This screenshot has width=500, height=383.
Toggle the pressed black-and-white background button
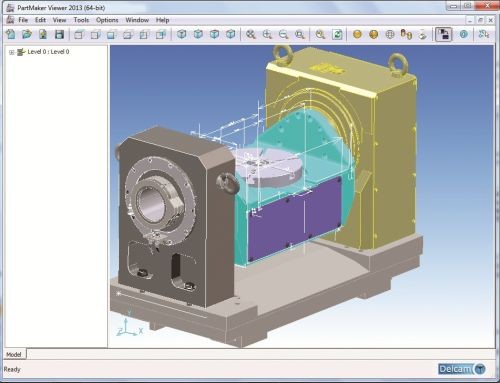pyautogui.click(x=444, y=34)
